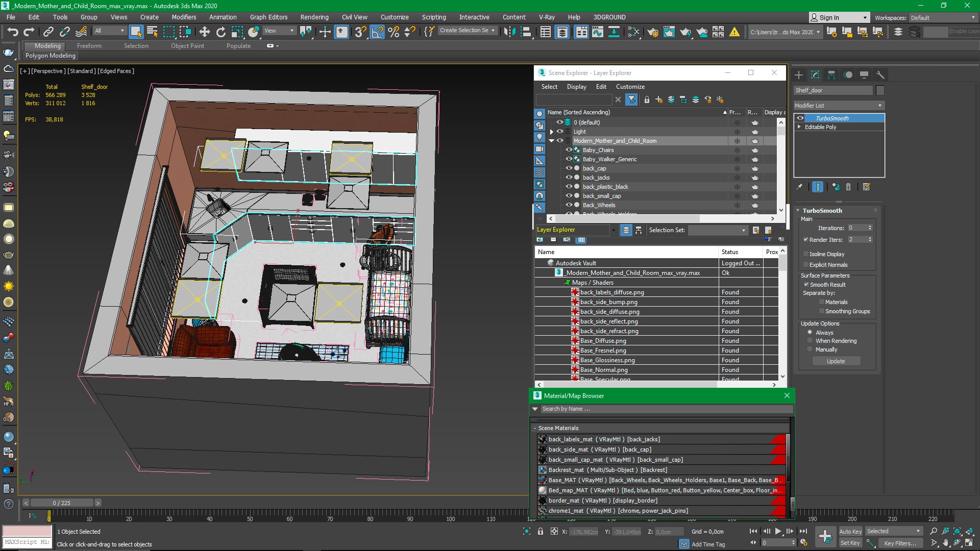Viewport: 980px width, 551px height.
Task: Open the Rendered Frame Window icon
Action: point(669,32)
